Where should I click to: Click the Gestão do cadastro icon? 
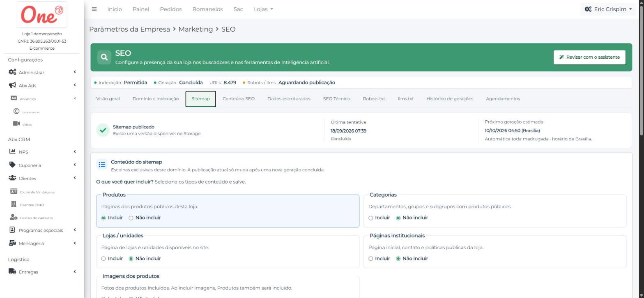coord(14,217)
